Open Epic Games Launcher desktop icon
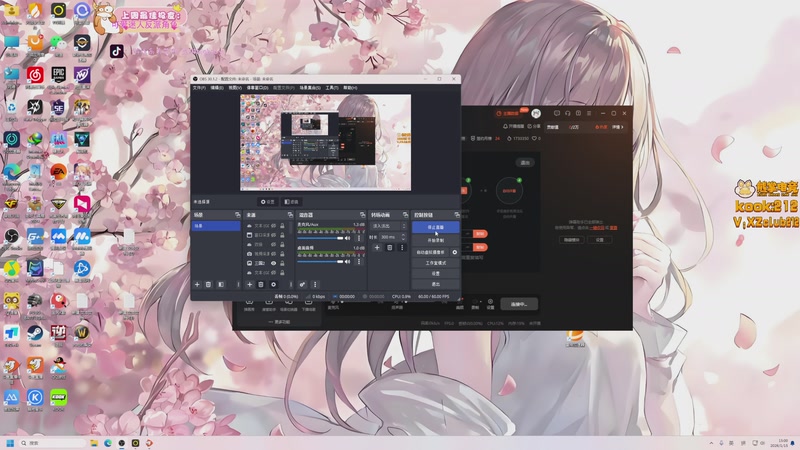Screen dimensions: 800x450 (x=58, y=75)
